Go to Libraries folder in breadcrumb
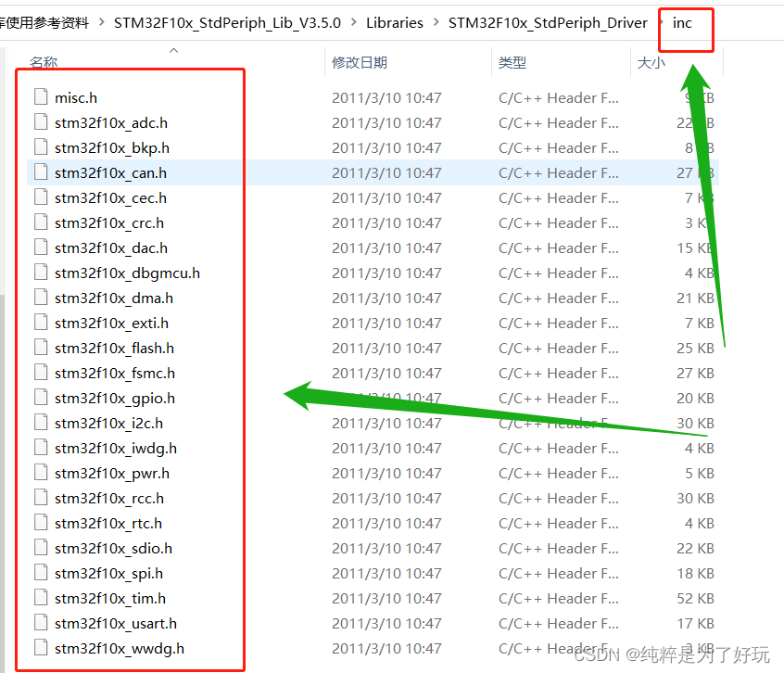Screen dimensions: 784x673 pyautogui.click(x=395, y=23)
